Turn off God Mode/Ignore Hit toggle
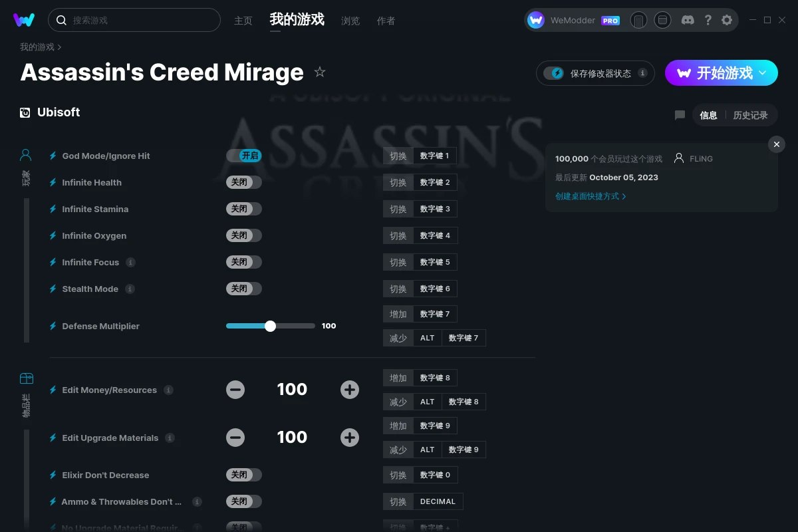This screenshot has width=798, height=532. point(244,156)
